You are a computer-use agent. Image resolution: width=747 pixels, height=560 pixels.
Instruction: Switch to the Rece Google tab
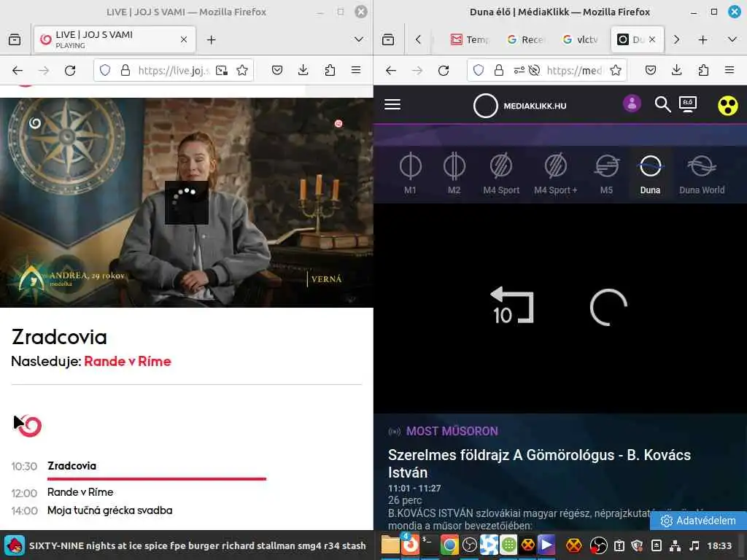(525, 39)
